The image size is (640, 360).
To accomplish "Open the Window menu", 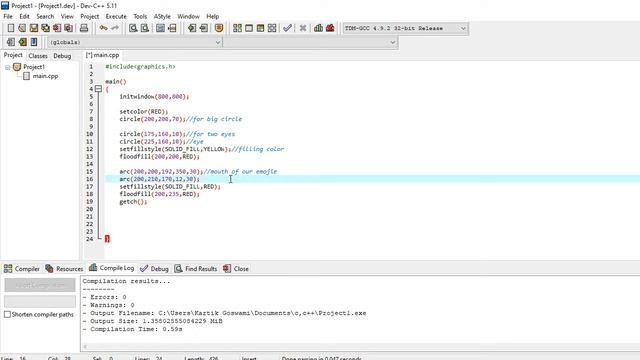I will coord(188,16).
